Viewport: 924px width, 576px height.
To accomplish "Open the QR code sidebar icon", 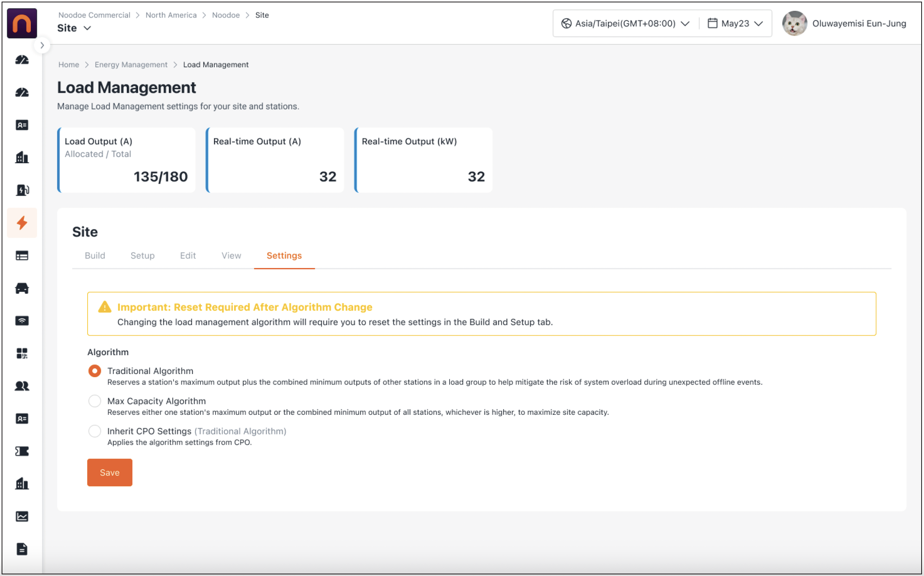I will coord(22,353).
